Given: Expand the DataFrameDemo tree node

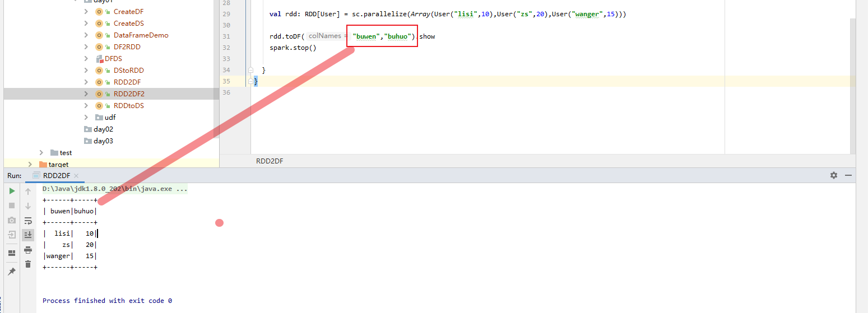Looking at the screenshot, I should pos(86,35).
